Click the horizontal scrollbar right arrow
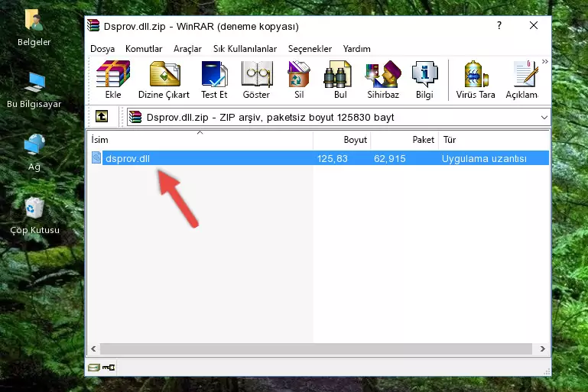 [543, 349]
